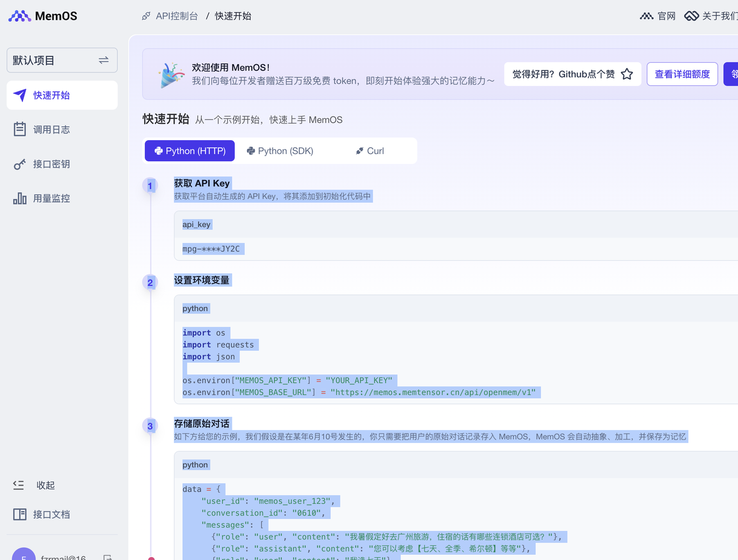Select the Python (HTTP) tab
This screenshot has height=560, width=738.
(x=190, y=151)
